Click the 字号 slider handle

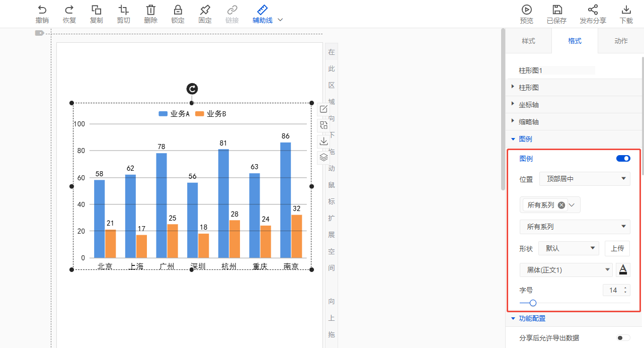point(533,303)
